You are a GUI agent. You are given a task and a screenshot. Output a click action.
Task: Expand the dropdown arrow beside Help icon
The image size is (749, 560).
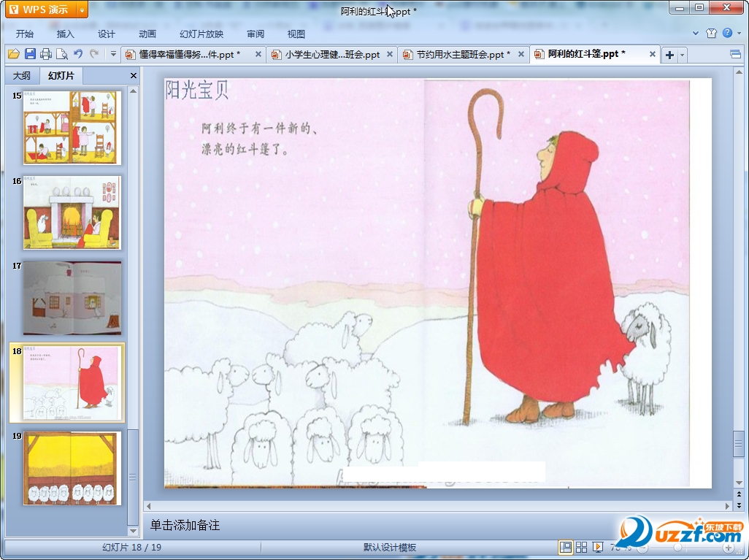coord(740,34)
